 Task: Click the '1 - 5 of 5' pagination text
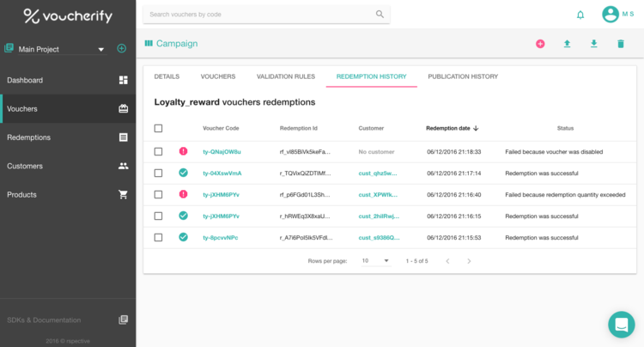[x=416, y=261]
